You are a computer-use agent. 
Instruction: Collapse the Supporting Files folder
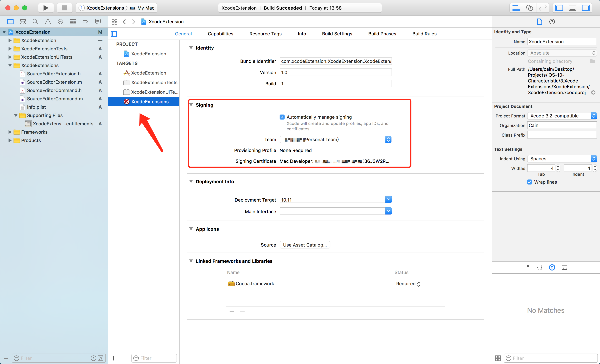[x=16, y=115]
